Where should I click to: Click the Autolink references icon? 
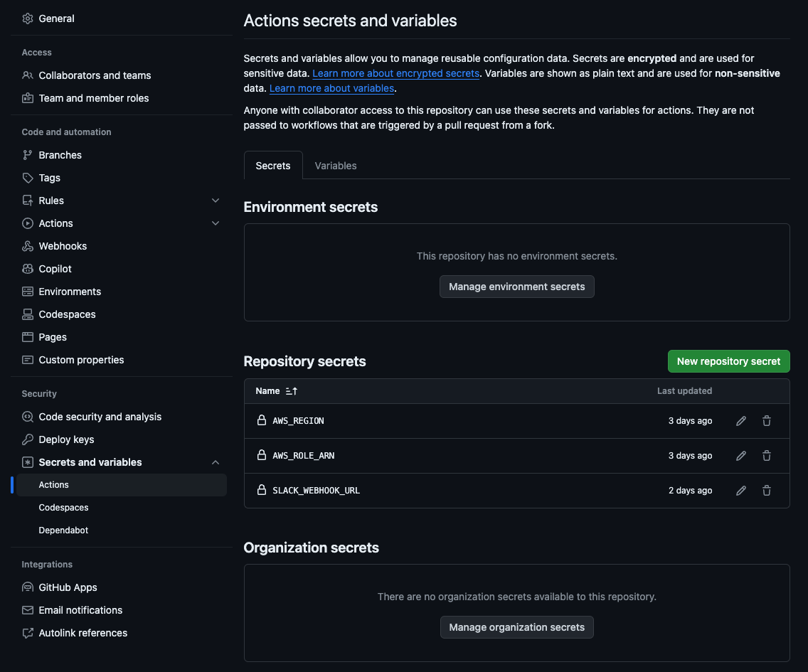pos(27,633)
